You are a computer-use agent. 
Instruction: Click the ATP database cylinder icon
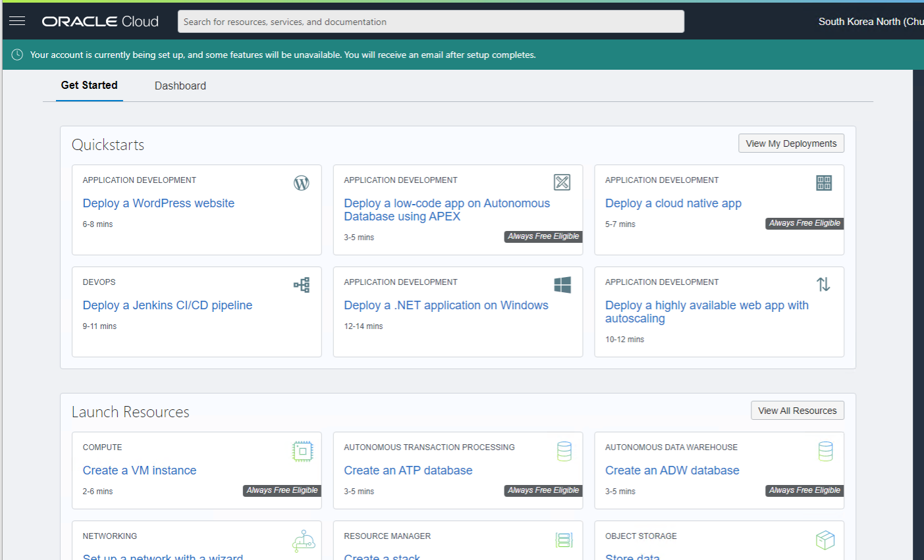(x=564, y=451)
